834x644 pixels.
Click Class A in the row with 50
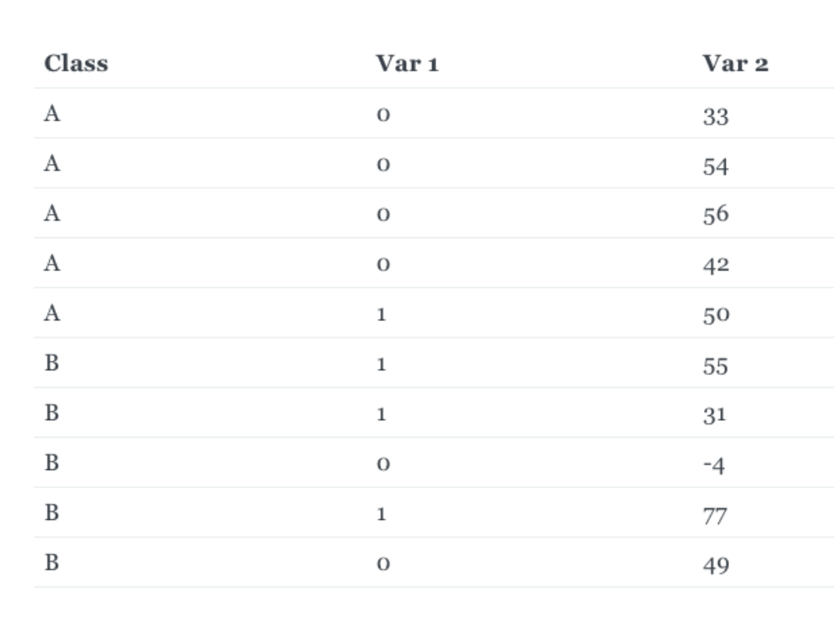pyautogui.click(x=52, y=313)
